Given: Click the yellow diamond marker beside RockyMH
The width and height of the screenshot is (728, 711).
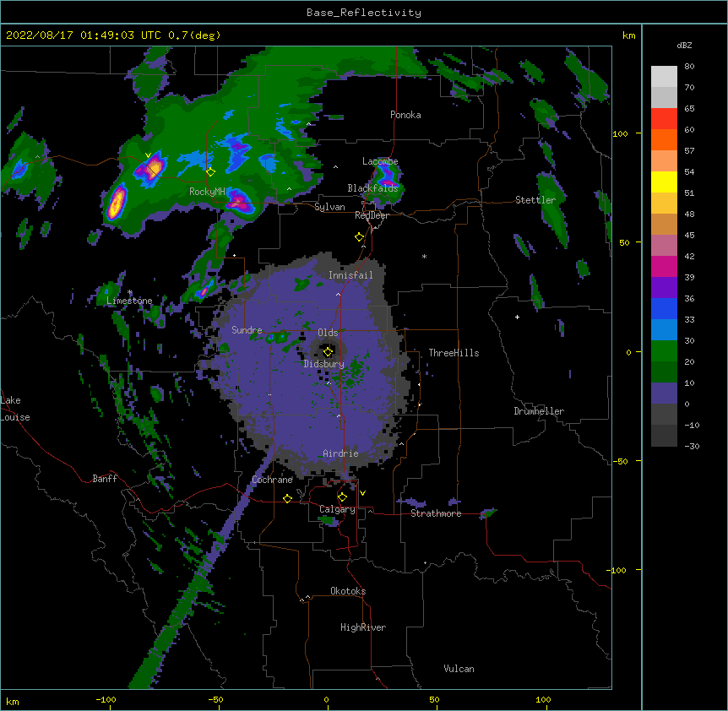Looking at the screenshot, I should coord(211,172).
